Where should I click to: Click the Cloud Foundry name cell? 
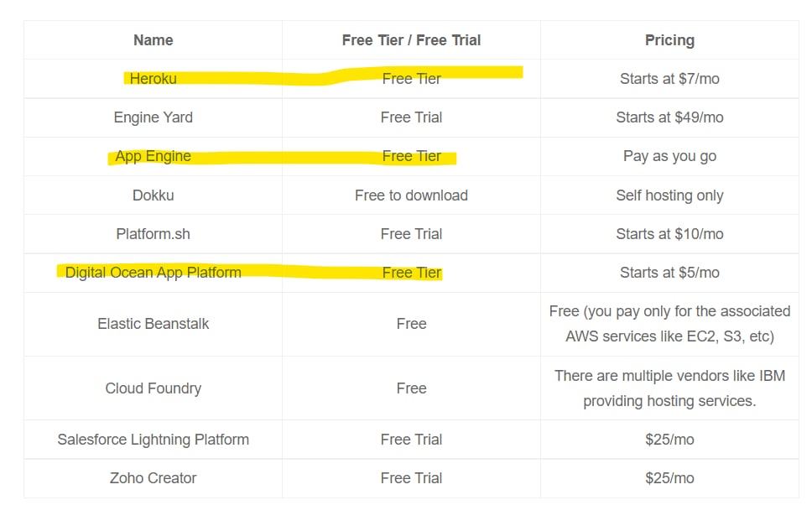coord(154,388)
